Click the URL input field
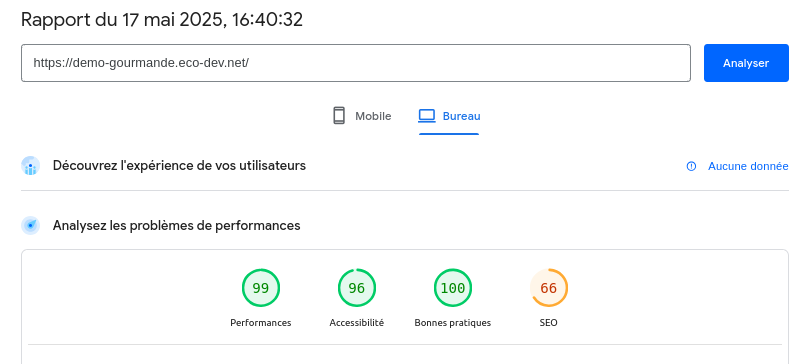This screenshot has height=364, width=808. point(356,63)
